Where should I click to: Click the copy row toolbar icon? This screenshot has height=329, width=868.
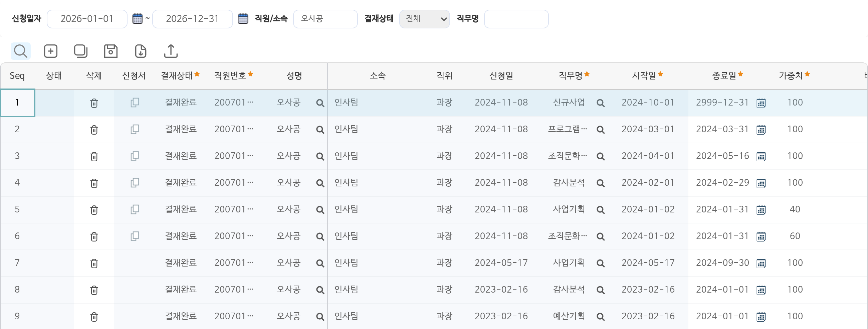click(x=80, y=51)
